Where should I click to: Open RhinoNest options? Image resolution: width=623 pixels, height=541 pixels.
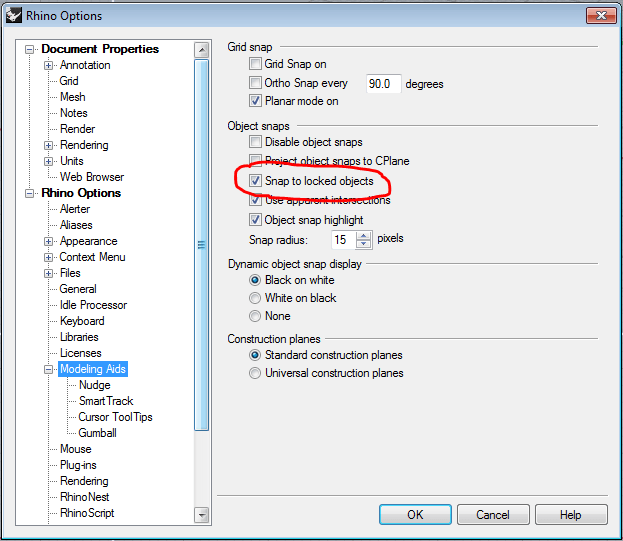(84, 497)
